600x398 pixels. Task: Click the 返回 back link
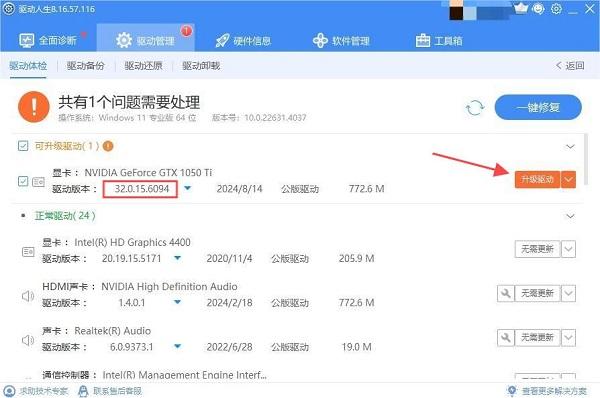coord(570,66)
